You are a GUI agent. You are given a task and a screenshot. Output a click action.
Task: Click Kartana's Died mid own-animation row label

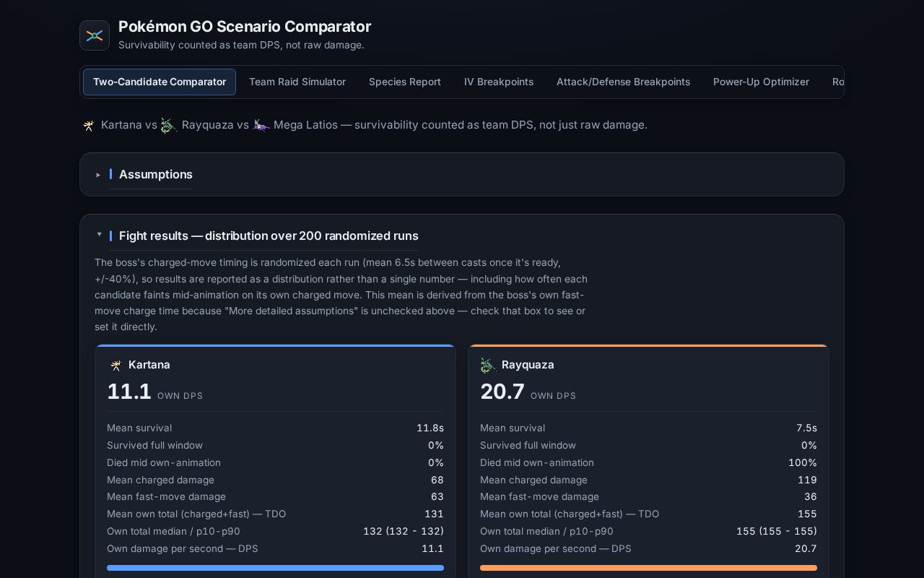(x=164, y=462)
